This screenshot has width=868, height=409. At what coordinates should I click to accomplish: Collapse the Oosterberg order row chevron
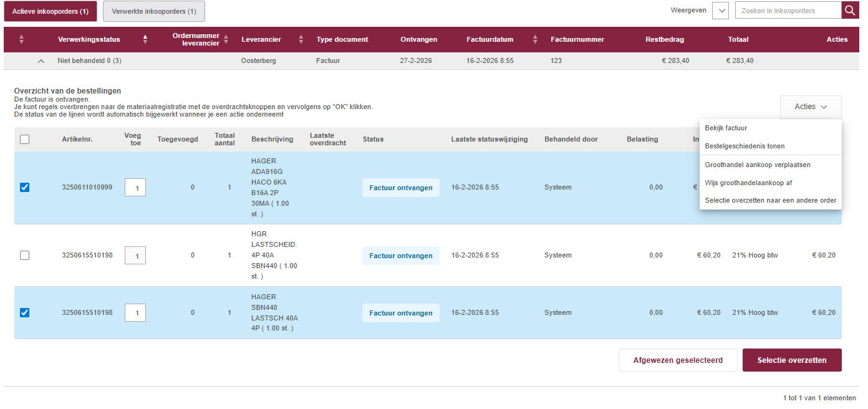(41, 61)
